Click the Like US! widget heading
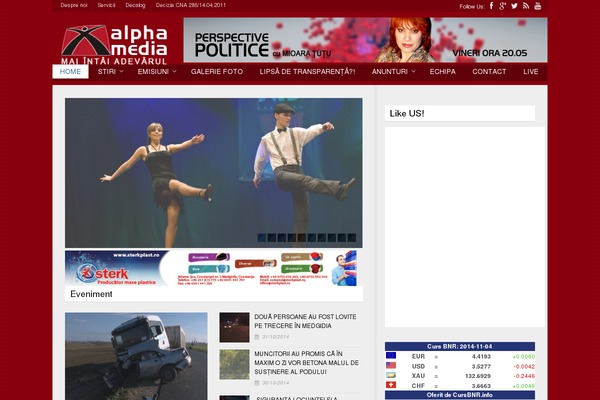600x400 pixels. [x=407, y=113]
